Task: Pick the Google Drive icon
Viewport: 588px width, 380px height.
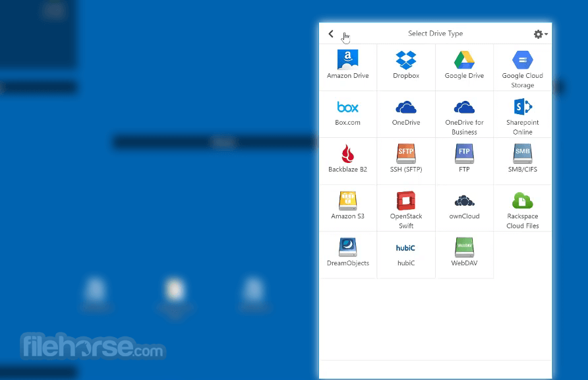Action: click(464, 60)
